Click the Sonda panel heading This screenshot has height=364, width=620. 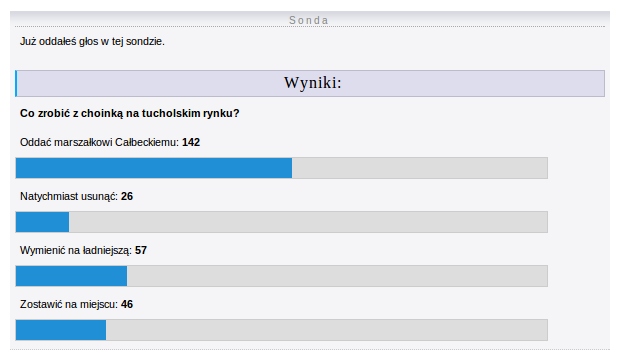tap(309, 20)
